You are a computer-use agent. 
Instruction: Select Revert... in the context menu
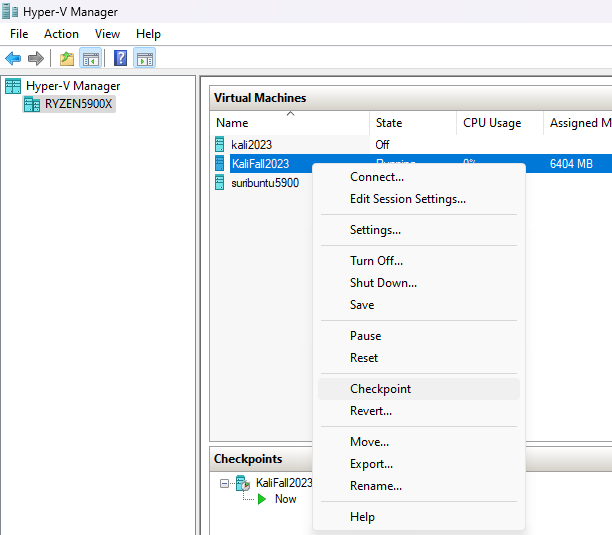[x=419, y=411]
